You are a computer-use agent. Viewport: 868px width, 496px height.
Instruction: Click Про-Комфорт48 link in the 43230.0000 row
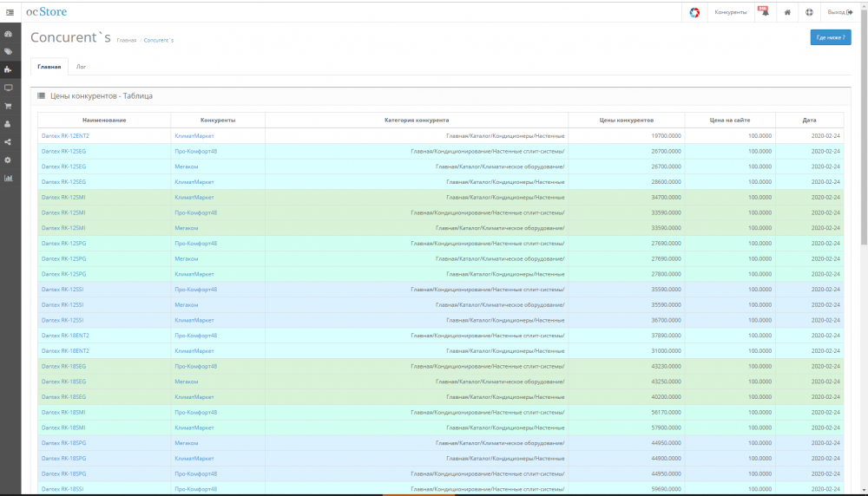pyautogui.click(x=196, y=366)
